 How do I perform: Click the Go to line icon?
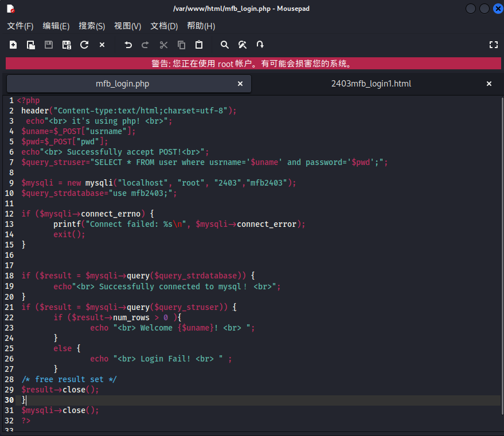260,45
